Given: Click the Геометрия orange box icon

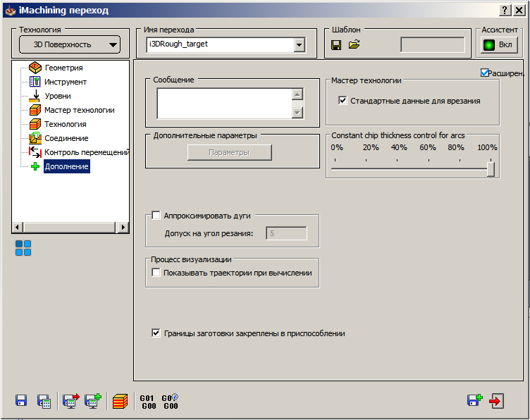Looking at the screenshot, I should click(35, 68).
